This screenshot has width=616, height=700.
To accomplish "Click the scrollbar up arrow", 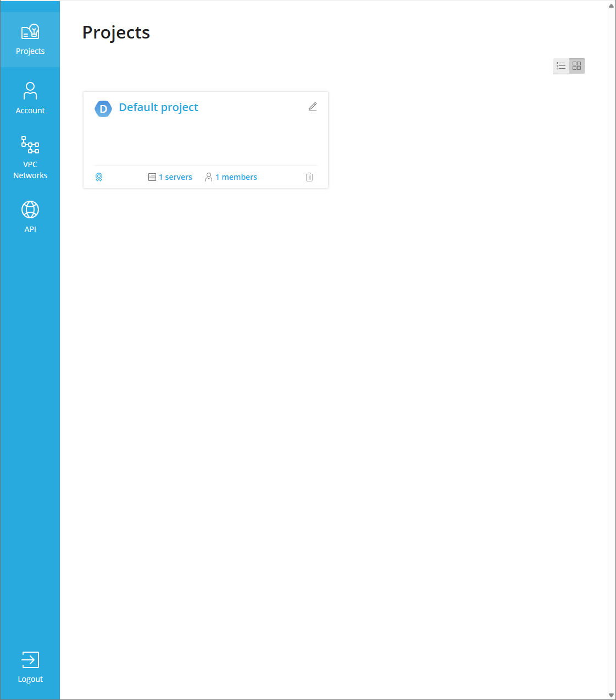I will tap(611, 5).
